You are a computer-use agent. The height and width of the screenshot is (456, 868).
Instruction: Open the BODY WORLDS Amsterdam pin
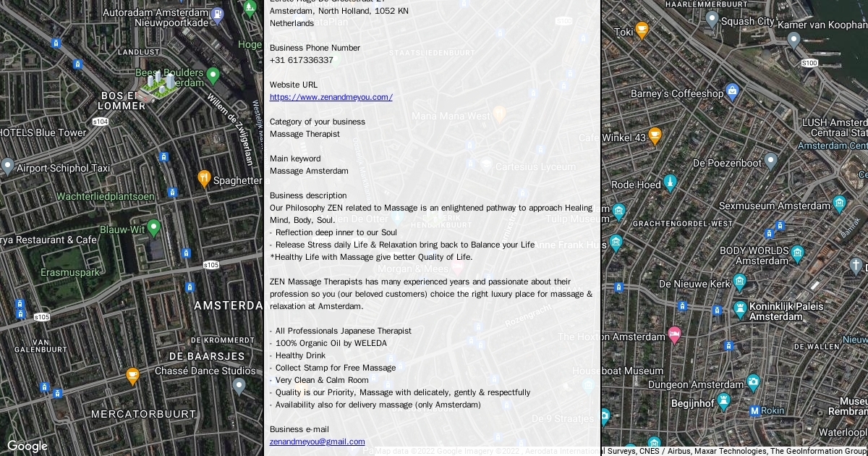click(x=797, y=253)
